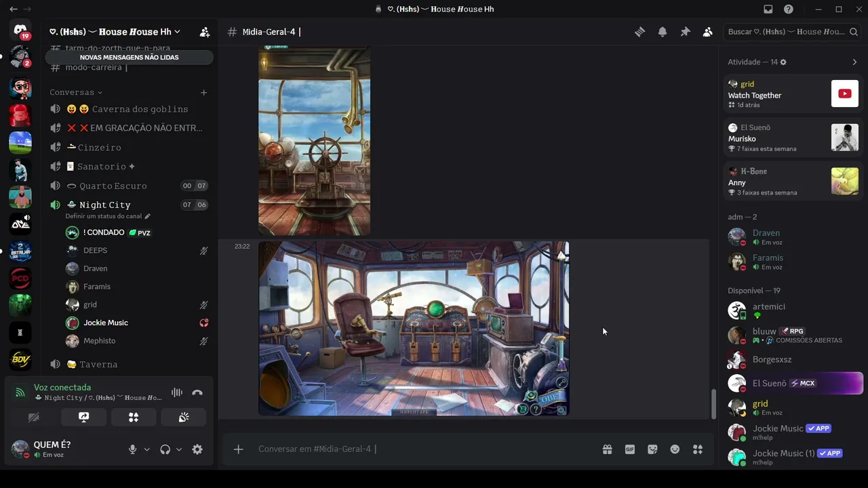Open the gift Nitro icon
The image size is (868, 488).
(x=607, y=449)
